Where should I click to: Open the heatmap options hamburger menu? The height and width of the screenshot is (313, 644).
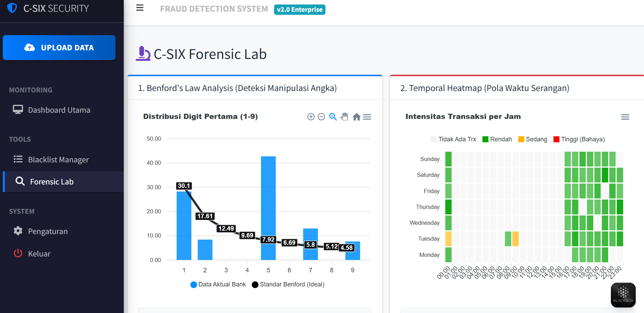625,117
